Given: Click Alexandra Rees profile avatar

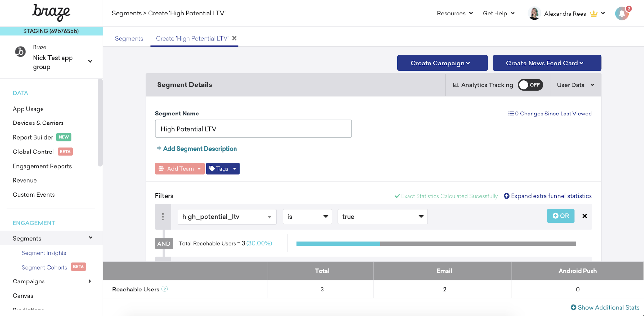Looking at the screenshot, I should (534, 14).
